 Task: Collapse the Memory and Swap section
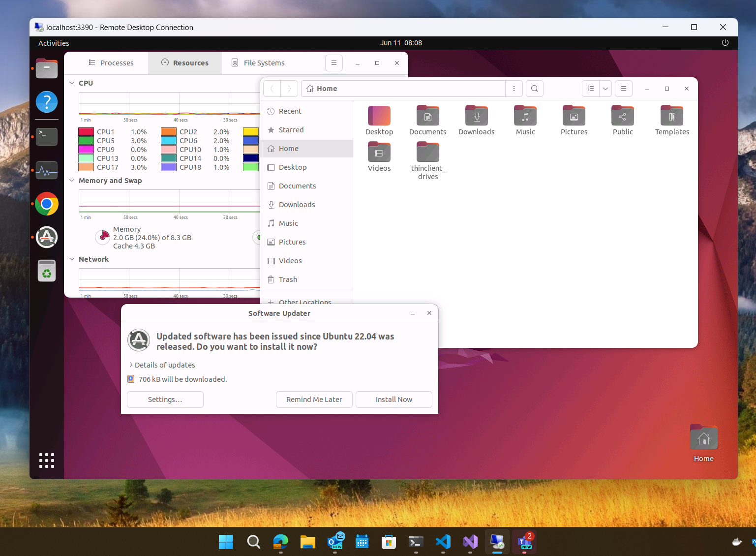pyautogui.click(x=72, y=181)
